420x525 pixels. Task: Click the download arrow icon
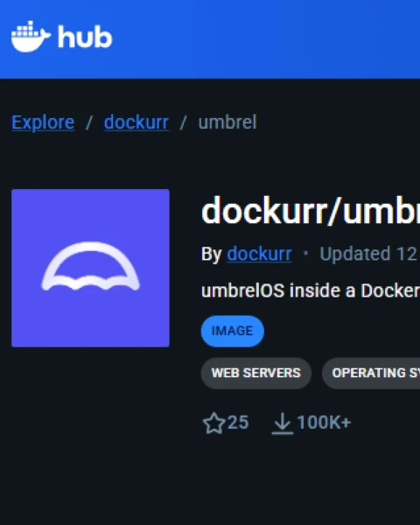click(283, 423)
